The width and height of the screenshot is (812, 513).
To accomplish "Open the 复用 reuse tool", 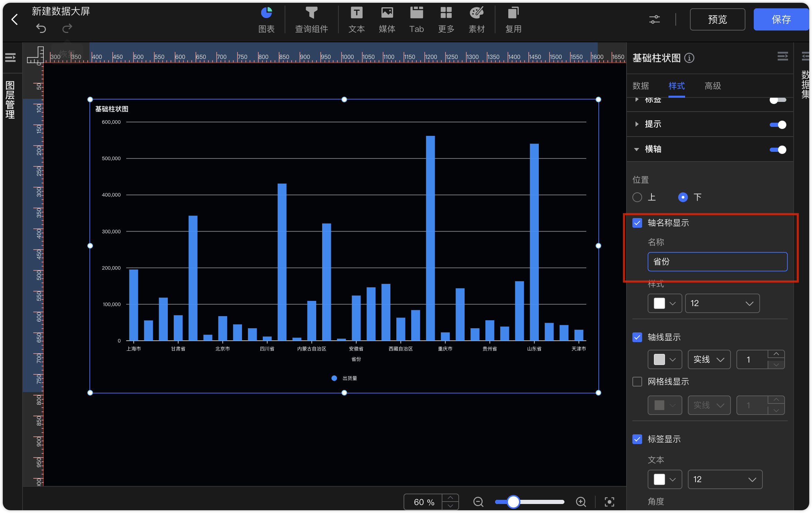I will [x=513, y=20].
